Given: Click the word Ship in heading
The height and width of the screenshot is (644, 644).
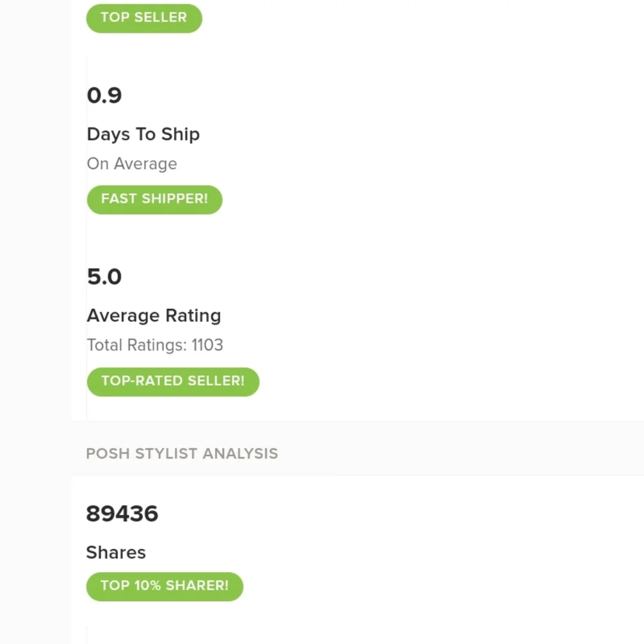Looking at the screenshot, I should 181,135.
